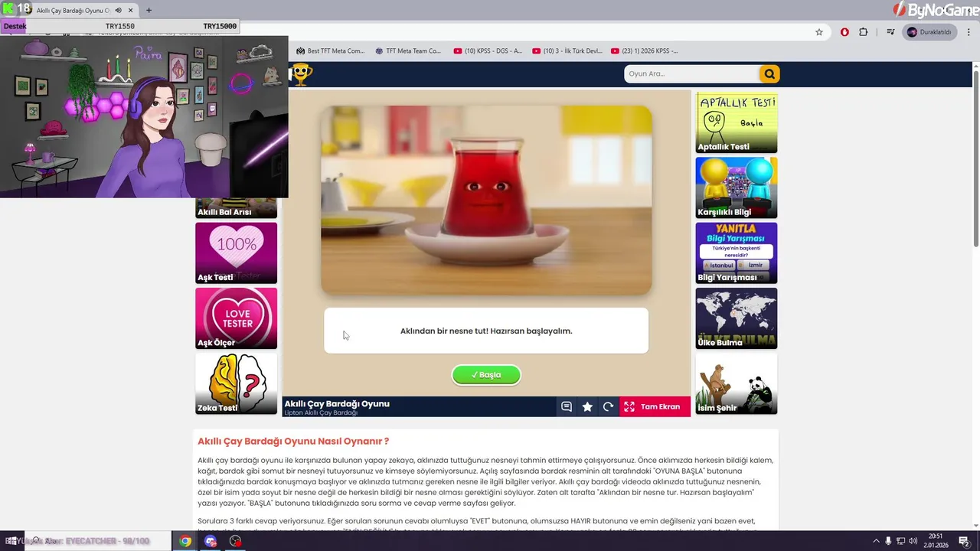Open the Zeka Testi game thumbnail
Screen dimensions: 980x551
236,383
